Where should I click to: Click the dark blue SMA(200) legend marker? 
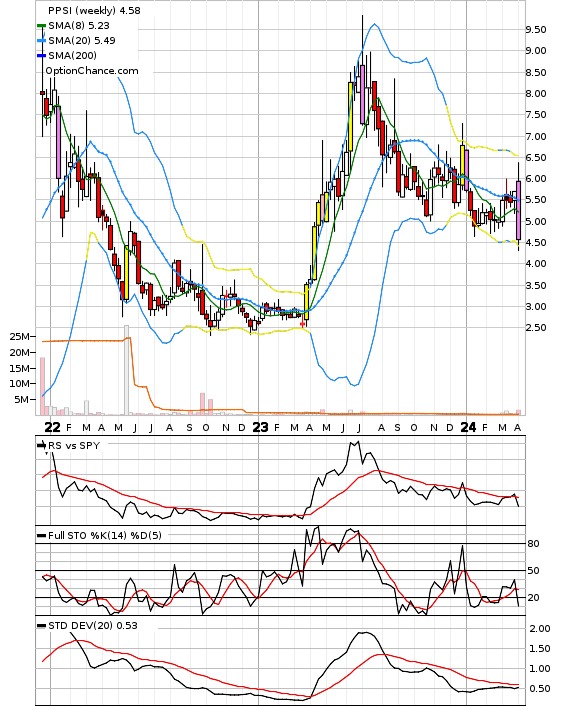41,55
